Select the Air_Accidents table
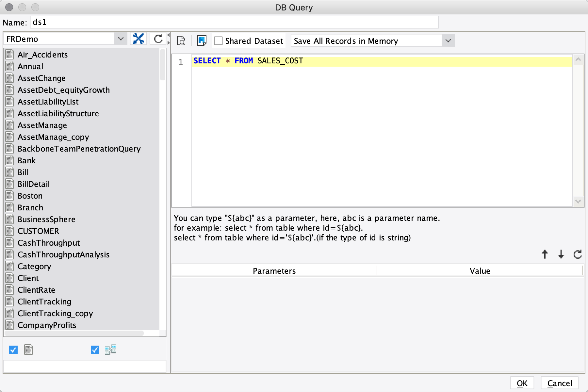Image resolution: width=588 pixels, height=392 pixels. 43,55
